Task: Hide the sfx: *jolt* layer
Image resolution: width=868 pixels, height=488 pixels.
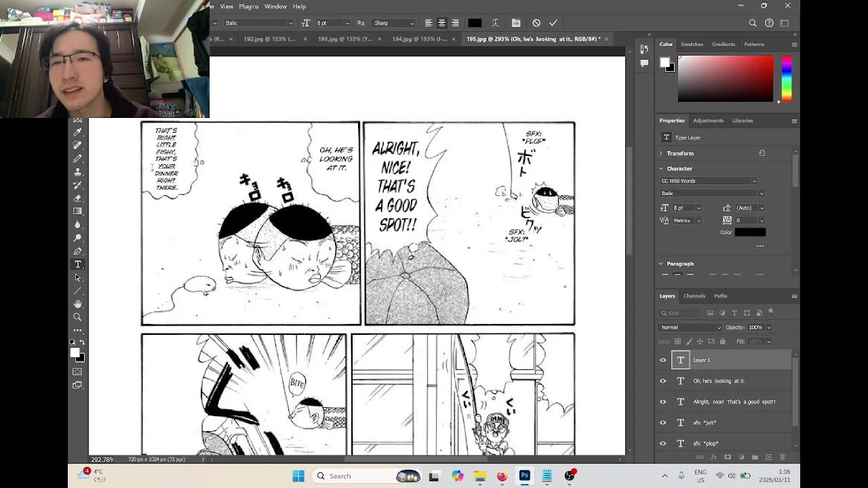Action: pos(663,423)
